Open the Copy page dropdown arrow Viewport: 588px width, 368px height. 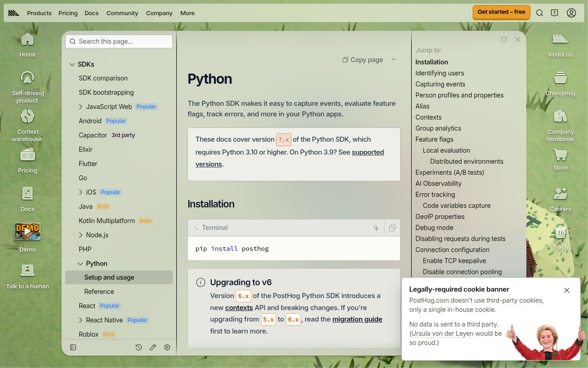(x=394, y=59)
